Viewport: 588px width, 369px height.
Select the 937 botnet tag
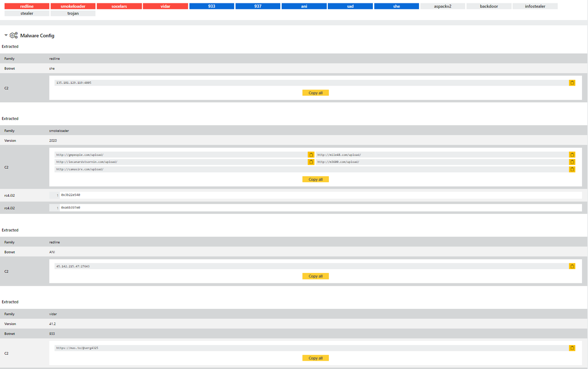coord(258,6)
